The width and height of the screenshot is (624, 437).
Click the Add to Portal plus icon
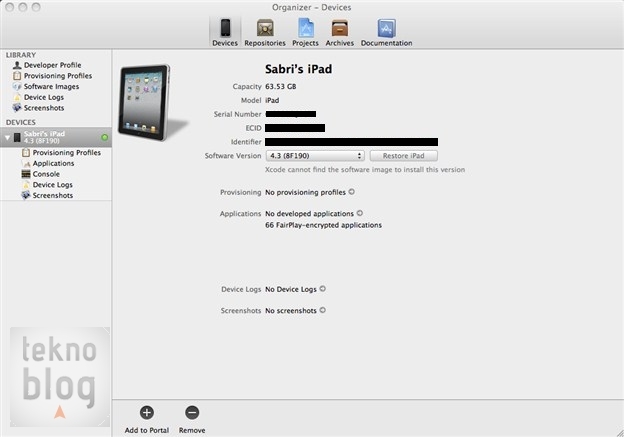point(147,413)
